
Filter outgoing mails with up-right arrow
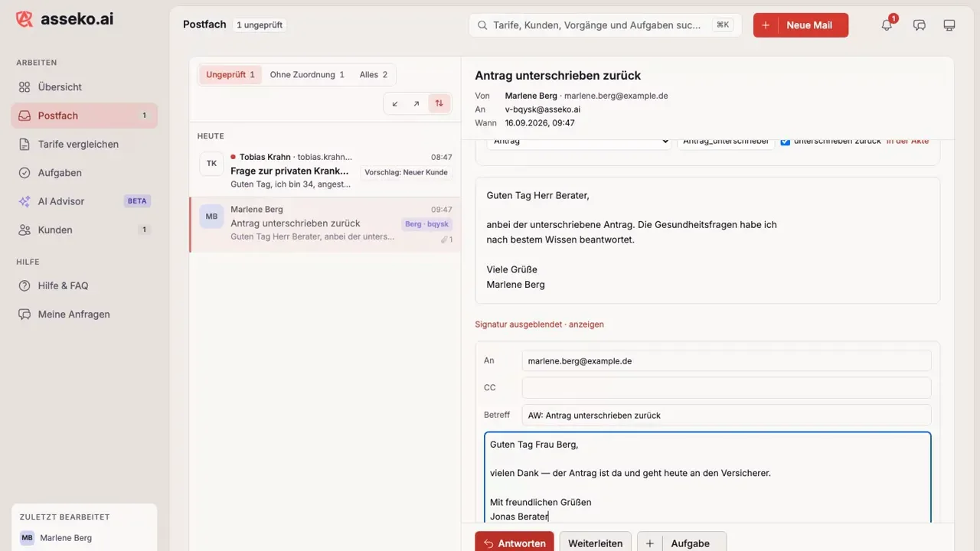pyautogui.click(x=416, y=103)
